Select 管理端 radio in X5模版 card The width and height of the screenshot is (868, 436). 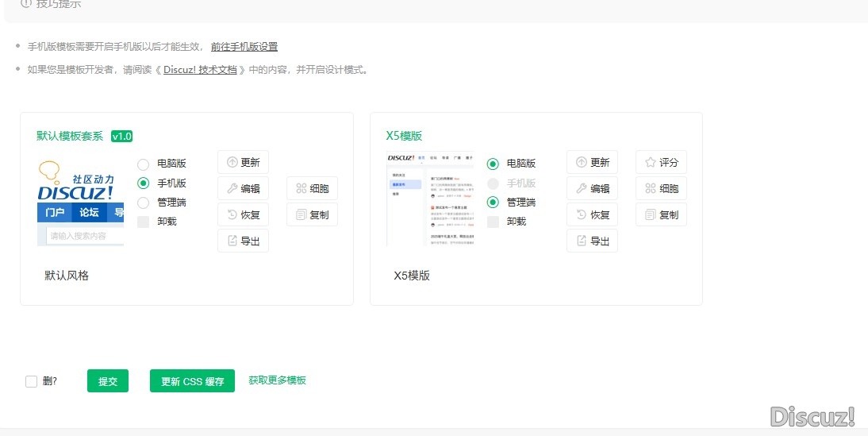[493, 203]
